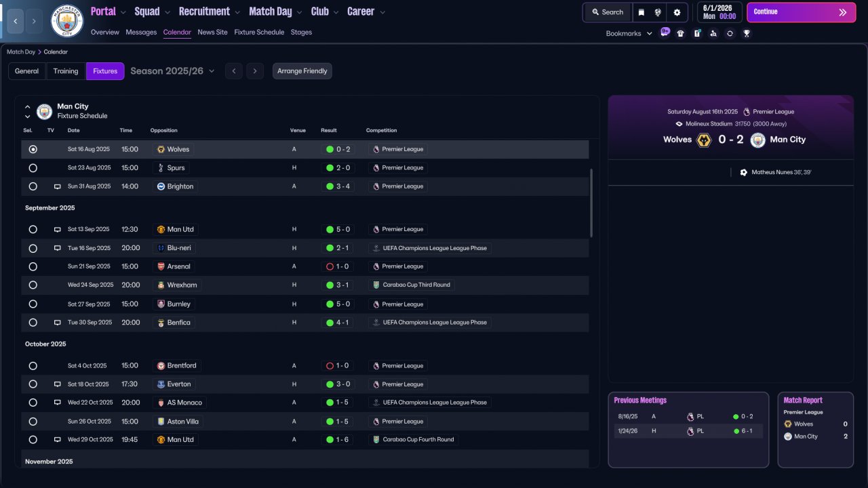Open the Messages sub-tab
Viewport: 868px width, 488px height.
[141, 32]
